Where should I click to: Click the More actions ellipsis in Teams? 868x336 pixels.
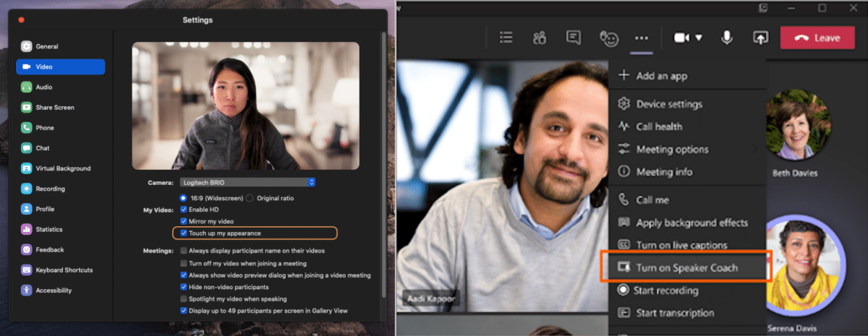642,38
